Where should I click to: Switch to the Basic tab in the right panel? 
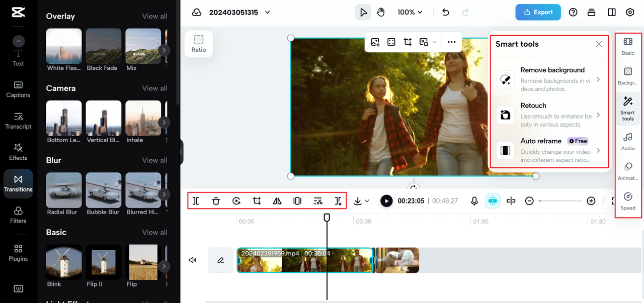click(628, 46)
